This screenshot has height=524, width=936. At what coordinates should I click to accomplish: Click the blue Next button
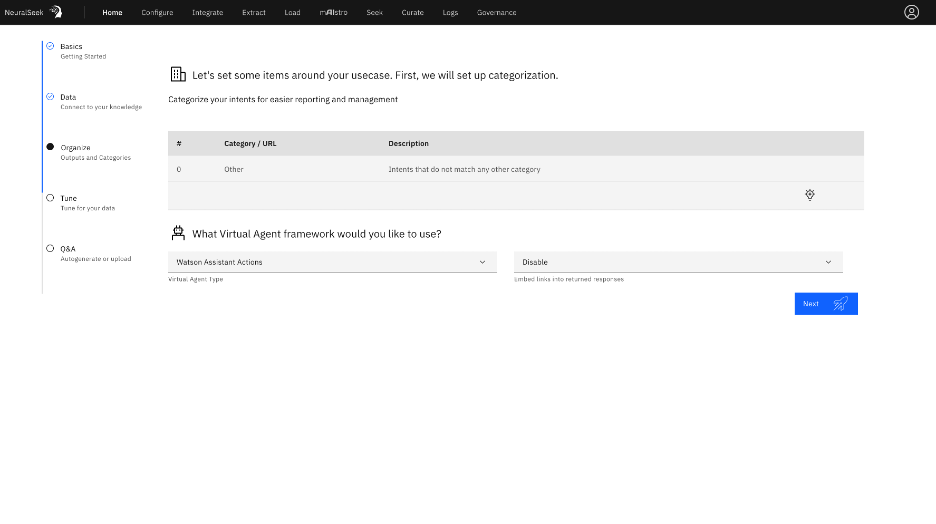(x=826, y=304)
